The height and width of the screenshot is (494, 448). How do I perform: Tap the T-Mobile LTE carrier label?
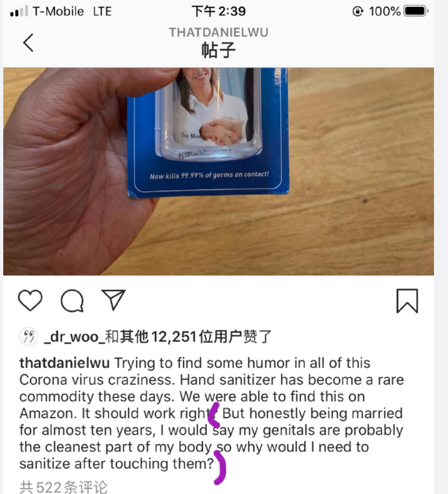(x=72, y=12)
